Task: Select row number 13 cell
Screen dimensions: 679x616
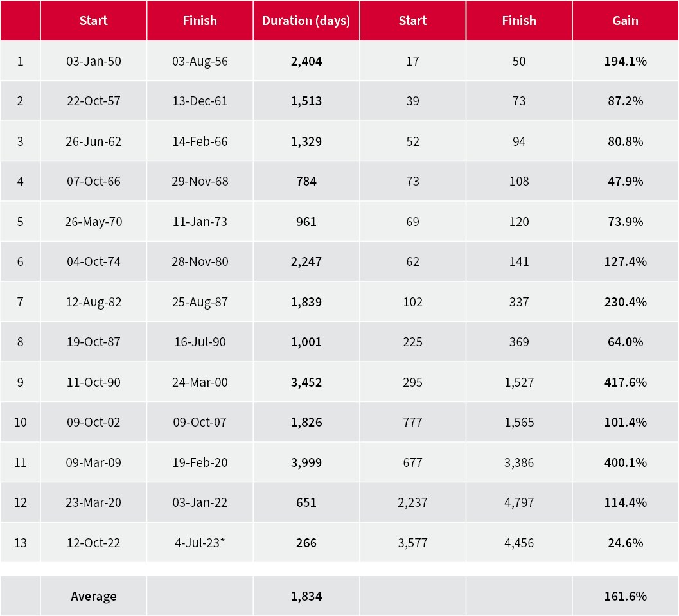Action: pyautogui.click(x=21, y=543)
